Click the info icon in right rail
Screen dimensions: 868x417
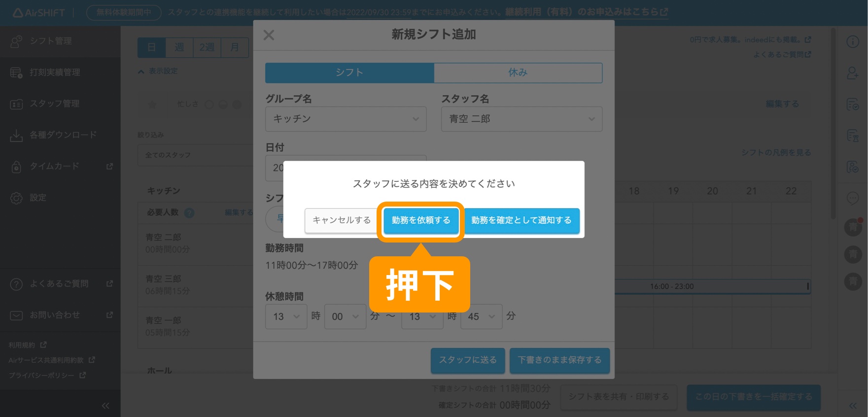pos(853,42)
